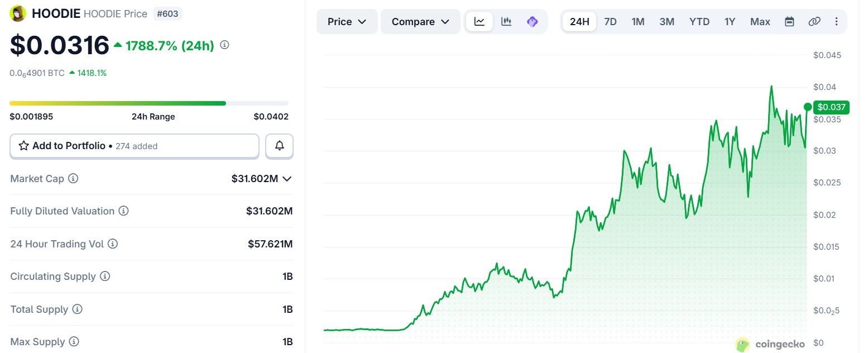Select the 24H time range
868x353 pixels.
point(579,22)
